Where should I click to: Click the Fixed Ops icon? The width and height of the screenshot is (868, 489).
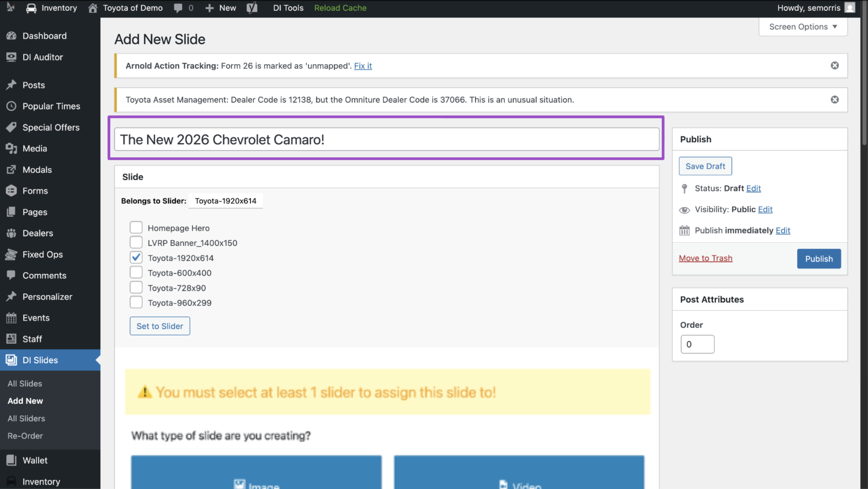[x=11, y=254]
